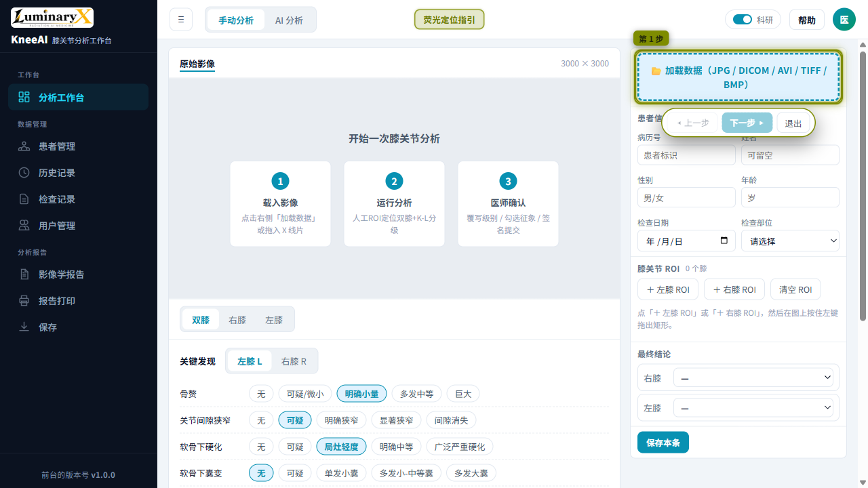The height and width of the screenshot is (488, 868).
Task: Select 单发小囊 for 软骨下囊变
Action: click(341, 473)
